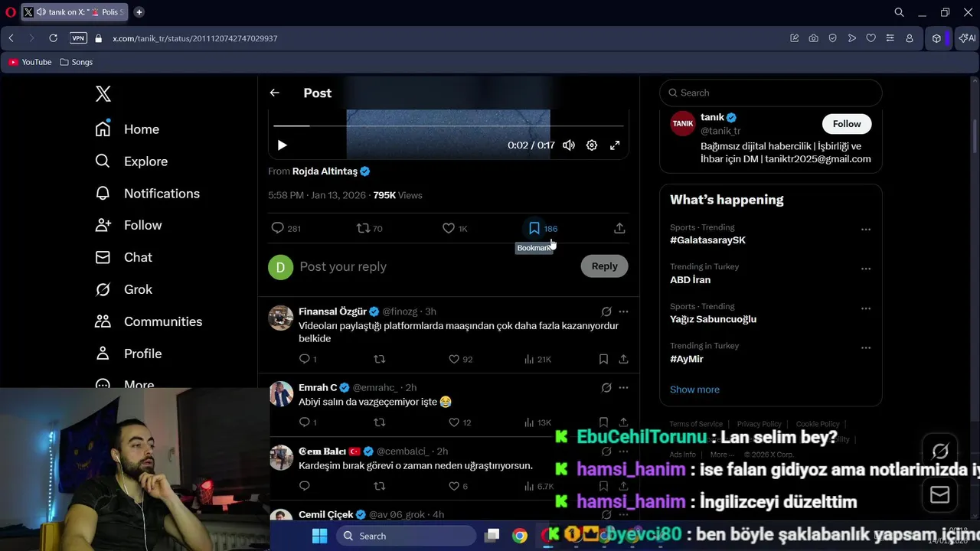Image resolution: width=980 pixels, height=551 pixels.
Task: Open Windows Start menu
Action: tap(320, 536)
